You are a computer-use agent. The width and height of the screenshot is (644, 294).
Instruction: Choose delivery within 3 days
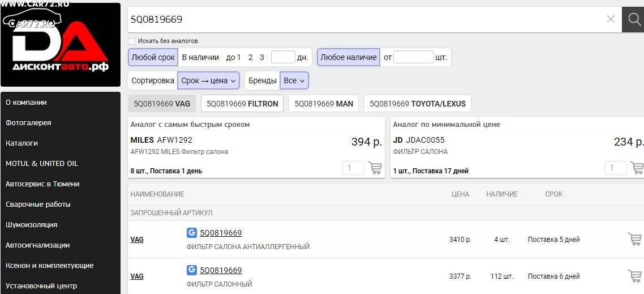pyautogui.click(x=261, y=57)
